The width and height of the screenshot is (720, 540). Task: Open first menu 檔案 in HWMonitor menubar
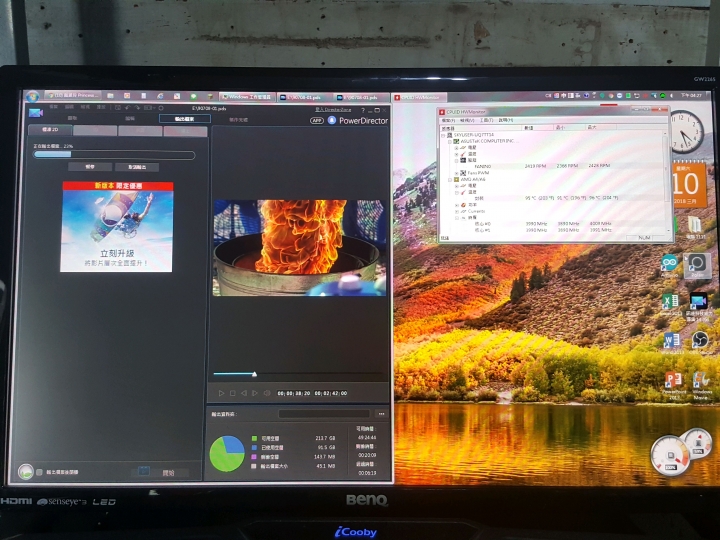pyautogui.click(x=448, y=120)
